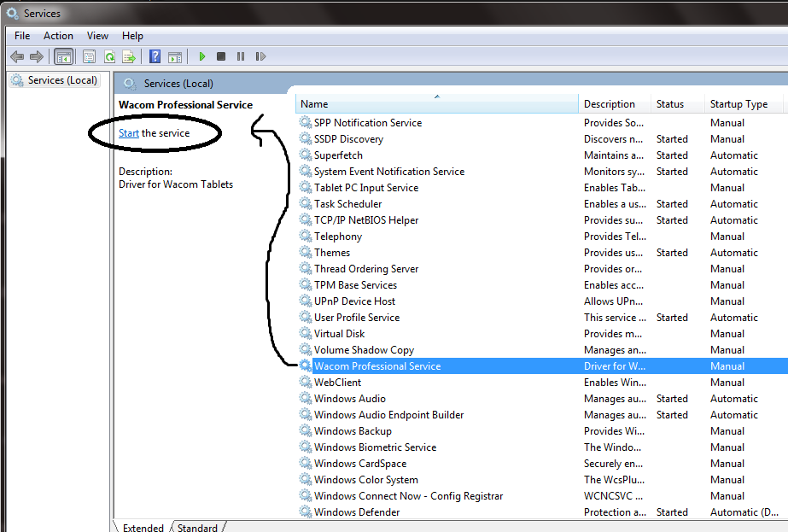
Task: Click the 'Driver for W...' description cell
Action: tap(615, 365)
